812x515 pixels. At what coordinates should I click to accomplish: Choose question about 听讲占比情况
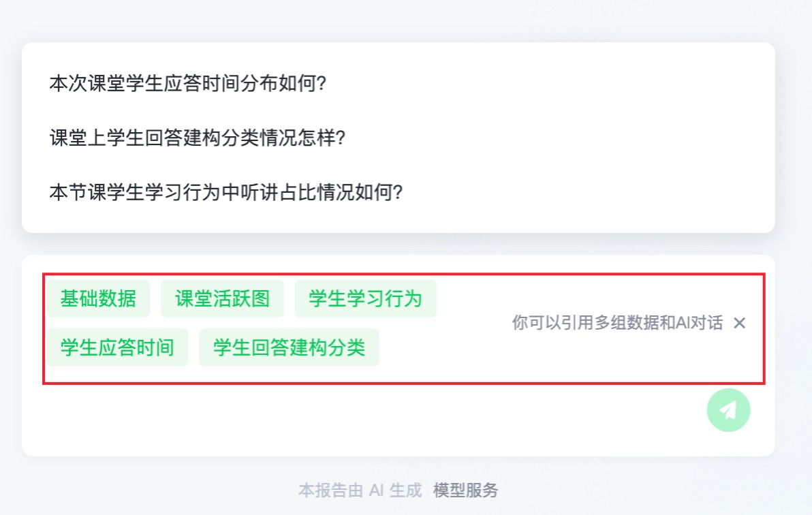(225, 192)
